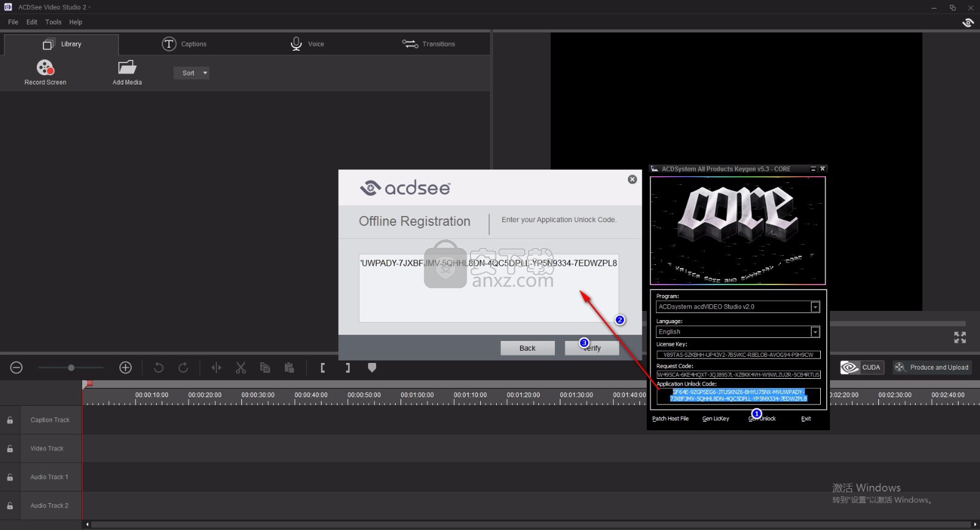
Task: Select the Audio Track 2 label
Action: pyautogui.click(x=50, y=506)
